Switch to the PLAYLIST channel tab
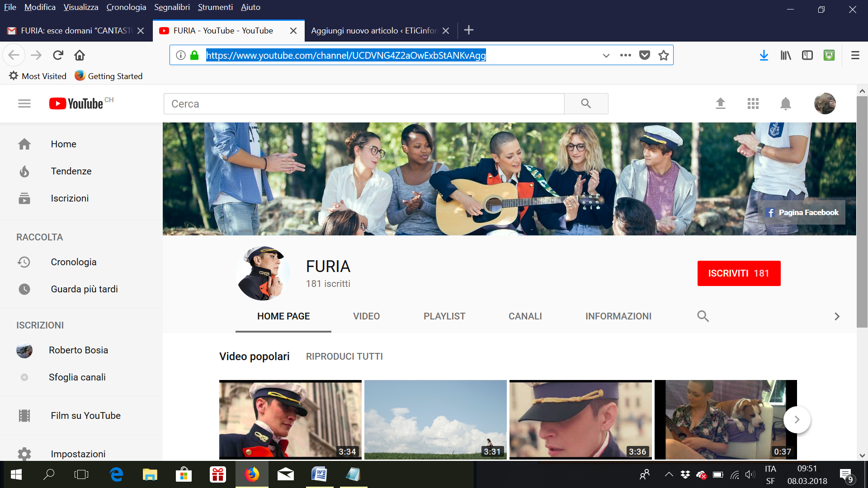 [444, 316]
